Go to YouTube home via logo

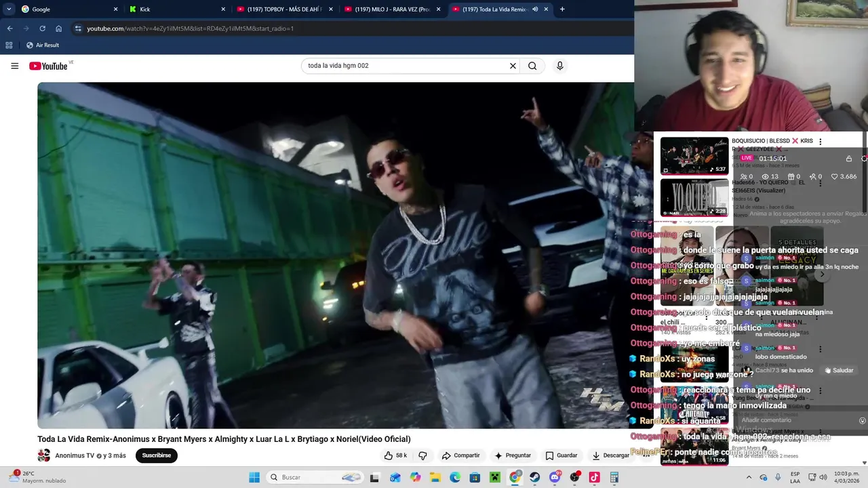(x=48, y=66)
